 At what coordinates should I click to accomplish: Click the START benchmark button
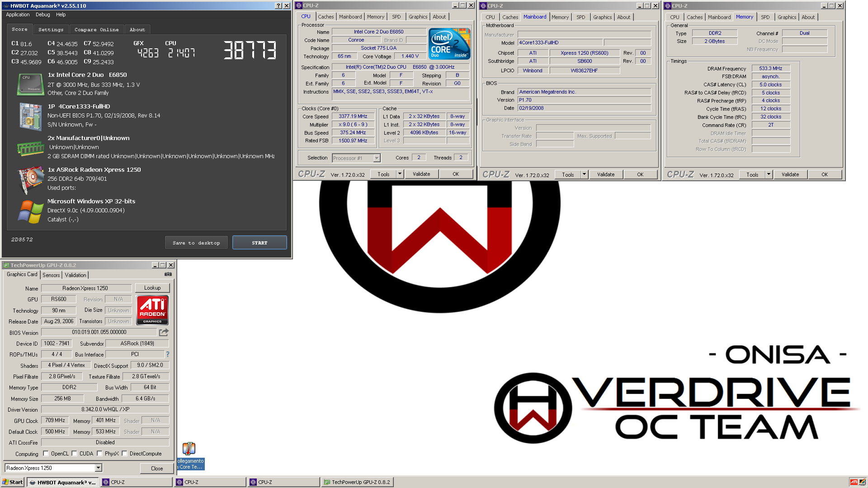click(259, 243)
